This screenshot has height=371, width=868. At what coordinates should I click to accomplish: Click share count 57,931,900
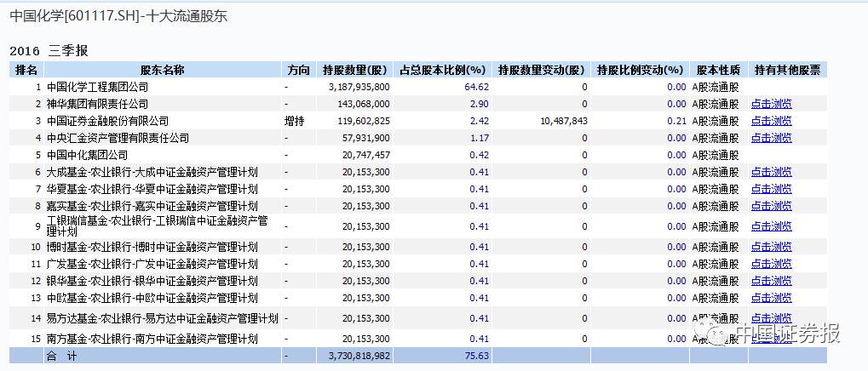pyautogui.click(x=366, y=138)
